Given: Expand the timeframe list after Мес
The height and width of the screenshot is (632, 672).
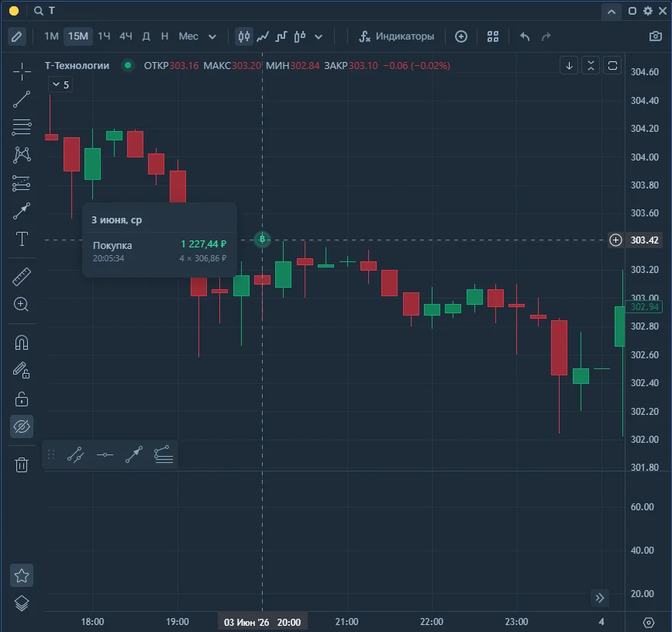Looking at the screenshot, I should tap(212, 36).
